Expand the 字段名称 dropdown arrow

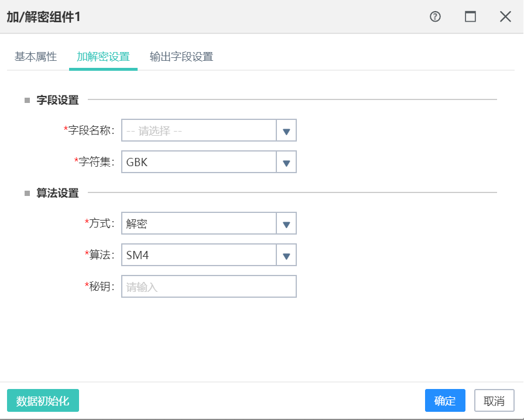[x=286, y=130]
